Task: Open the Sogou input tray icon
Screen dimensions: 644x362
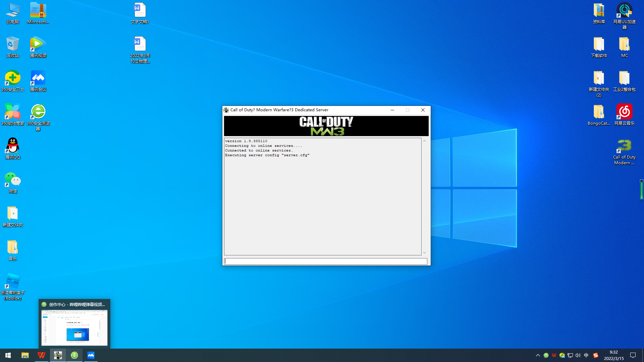Action: pyautogui.click(x=596, y=355)
